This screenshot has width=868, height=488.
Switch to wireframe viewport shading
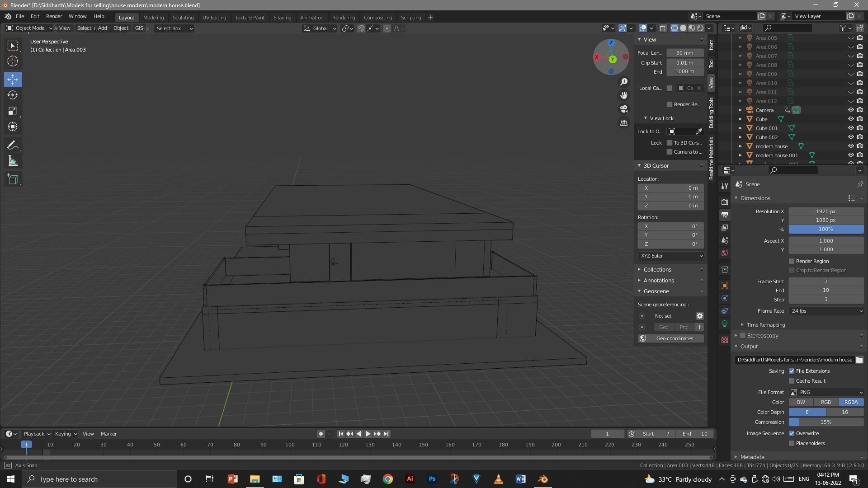tap(675, 28)
